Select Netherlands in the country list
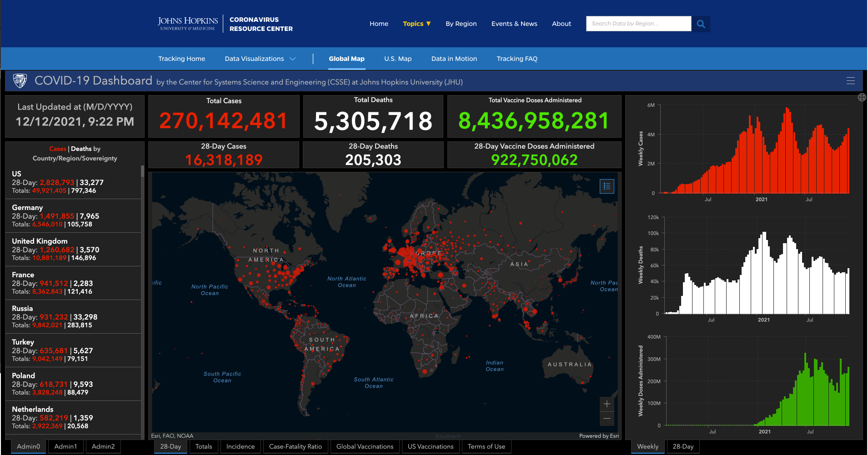Viewport: 868px width, 455px height. (x=73, y=417)
